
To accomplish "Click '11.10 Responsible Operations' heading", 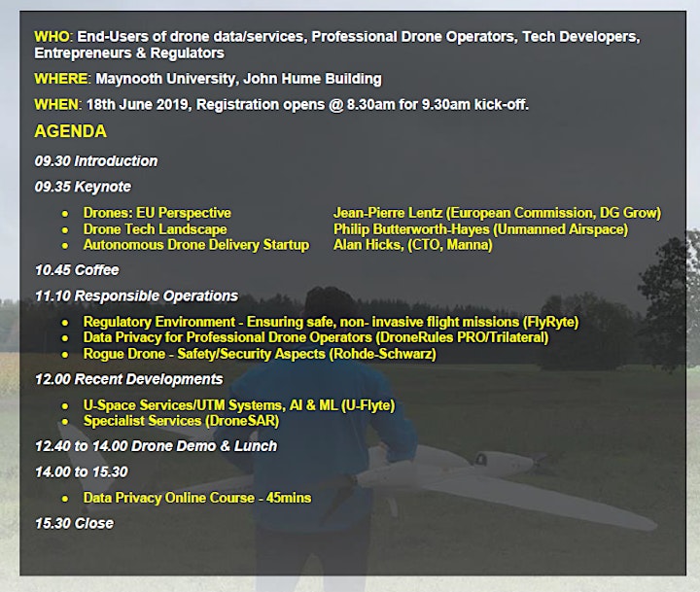I will (x=137, y=296).
